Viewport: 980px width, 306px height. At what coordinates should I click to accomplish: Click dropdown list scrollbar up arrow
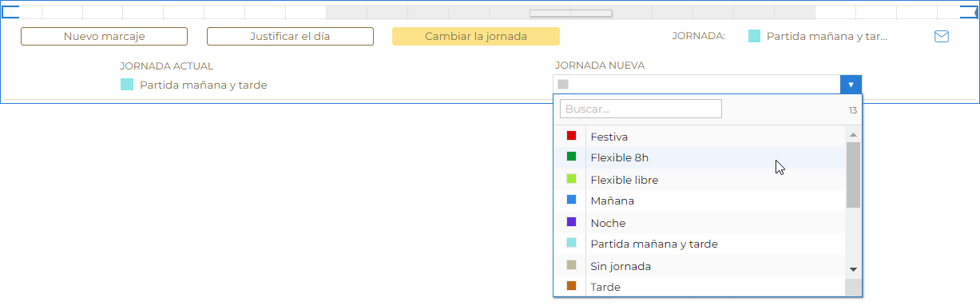[853, 134]
